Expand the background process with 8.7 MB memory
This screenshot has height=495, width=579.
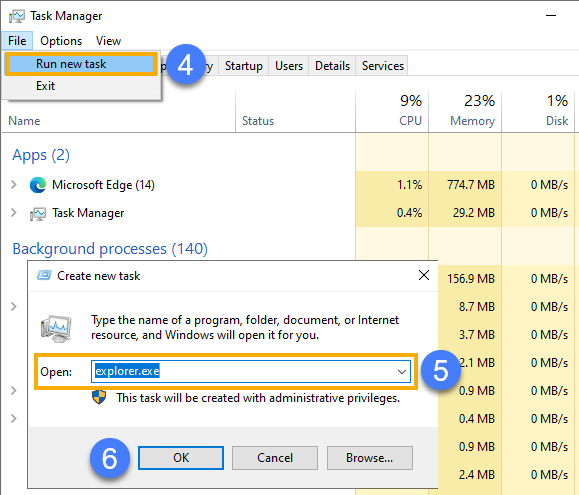point(14,306)
